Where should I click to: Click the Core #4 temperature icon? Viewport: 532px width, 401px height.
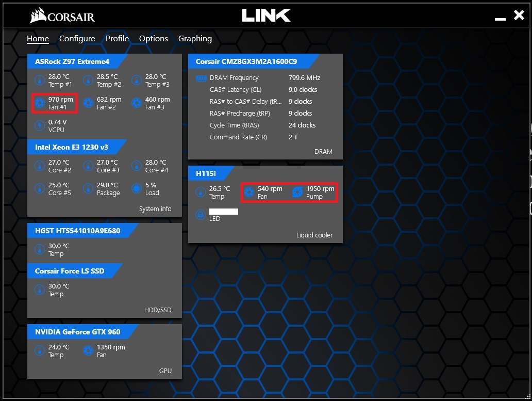pyautogui.click(x=137, y=166)
